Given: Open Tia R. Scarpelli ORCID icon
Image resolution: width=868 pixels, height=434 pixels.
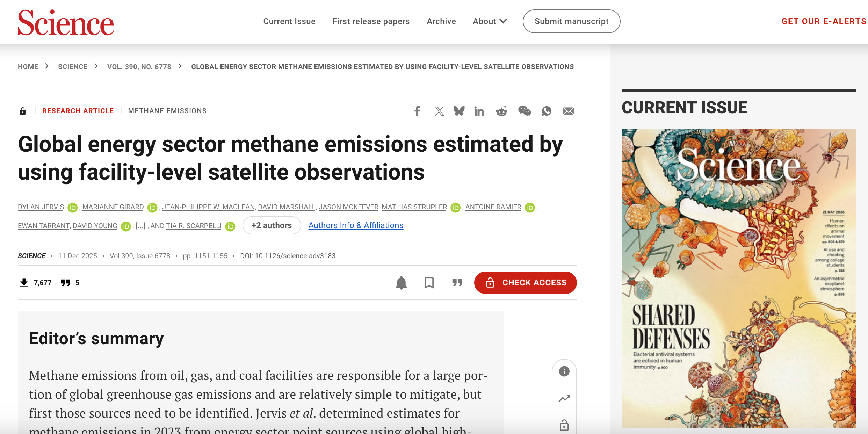Looking at the screenshot, I should [230, 226].
